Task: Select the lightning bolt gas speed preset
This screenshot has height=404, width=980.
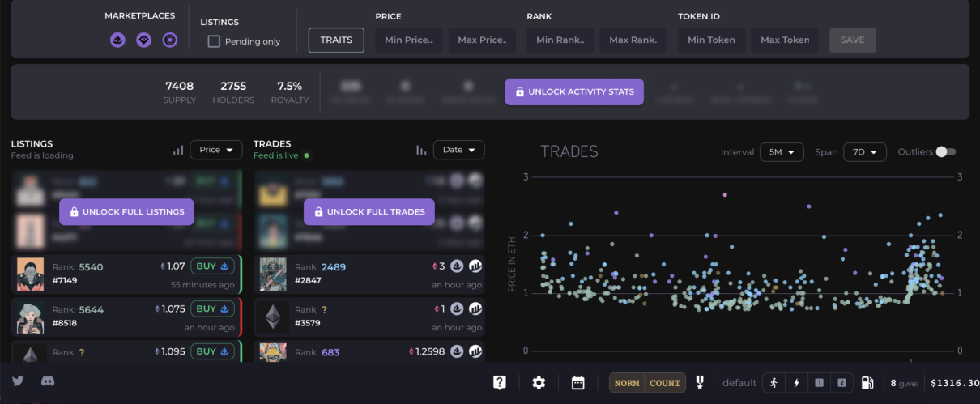Action: (x=796, y=383)
